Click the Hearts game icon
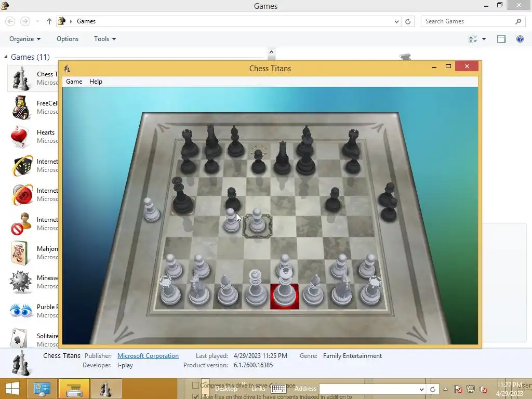Screen dimensions: 532x399 20,137
